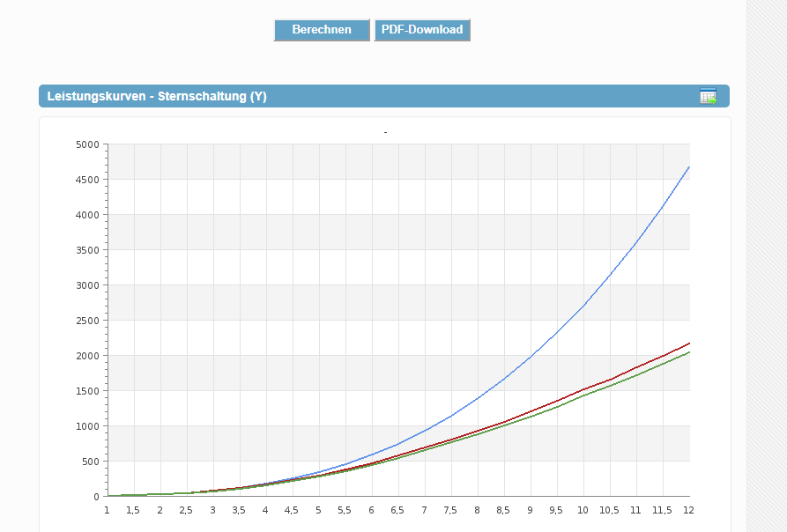Click the red curve's endpoint at x=12

[688, 344]
